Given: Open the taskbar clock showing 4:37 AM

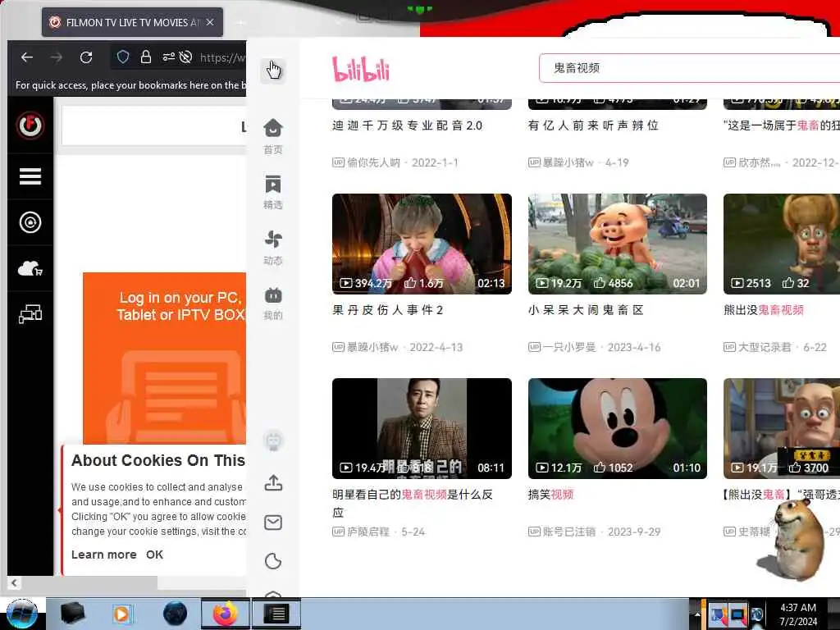Looking at the screenshot, I should pos(798,614).
